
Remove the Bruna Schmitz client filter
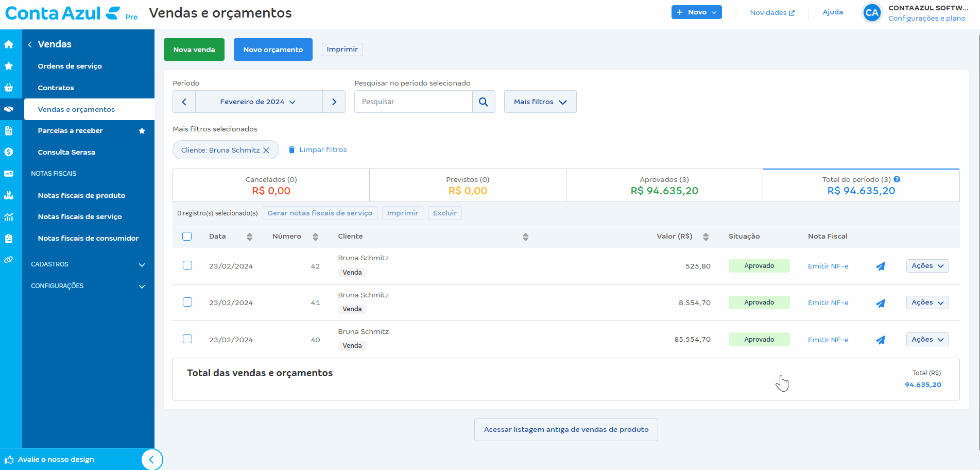(266, 150)
